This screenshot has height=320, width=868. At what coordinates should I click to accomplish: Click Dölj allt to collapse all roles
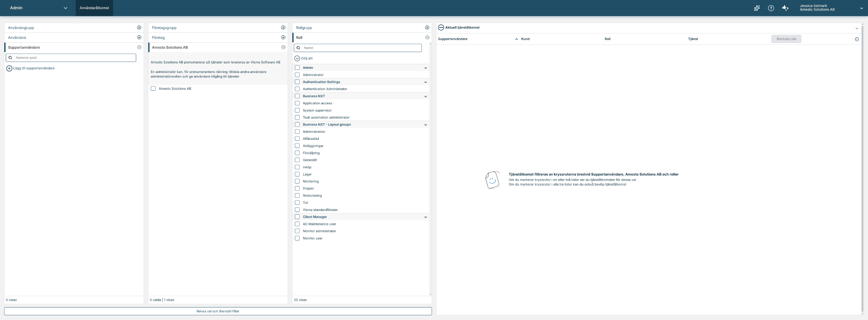(303, 59)
